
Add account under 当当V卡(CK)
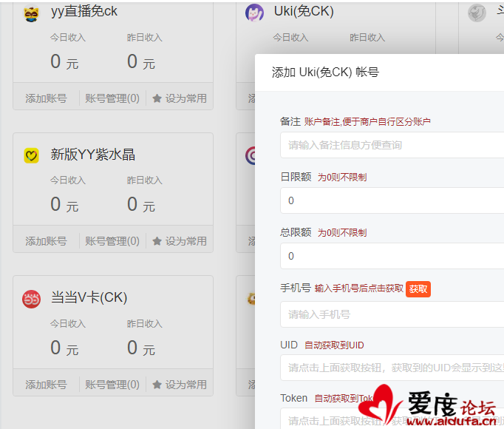click(x=46, y=385)
